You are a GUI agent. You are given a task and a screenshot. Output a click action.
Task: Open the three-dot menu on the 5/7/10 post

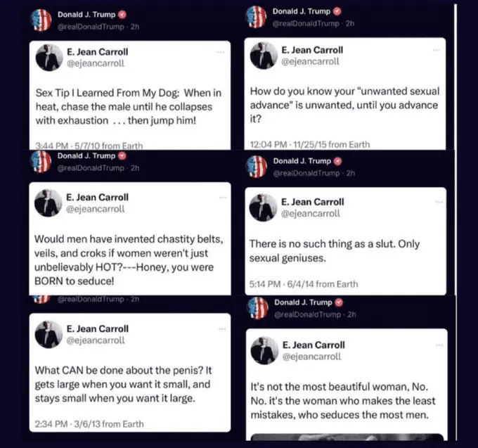[221, 52]
